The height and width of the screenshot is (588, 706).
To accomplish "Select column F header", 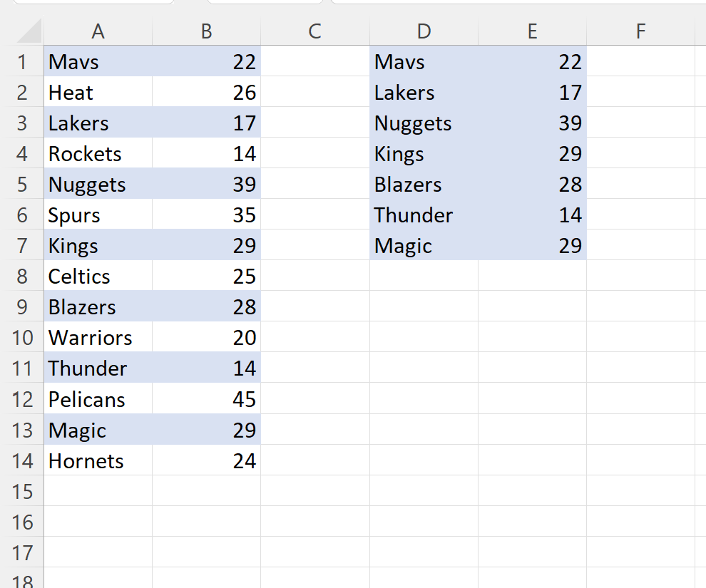I will pyautogui.click(x=641, y=31).
